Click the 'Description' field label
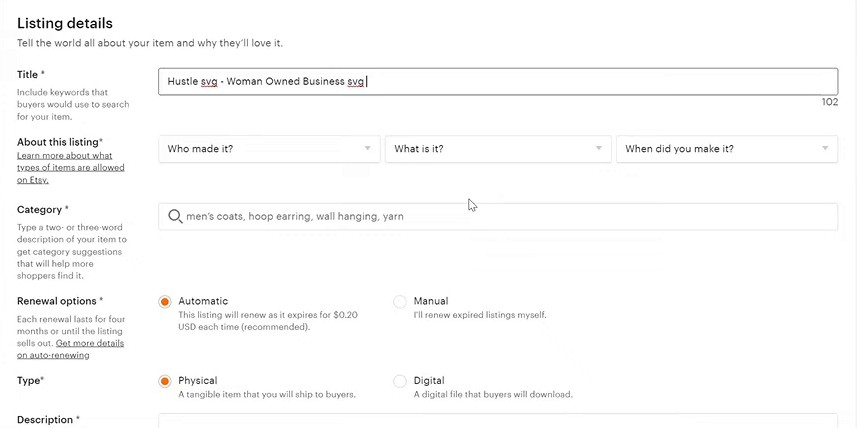The height and width of the screenshot is (428, 857). pyautogui.click(x=48, y=419)
